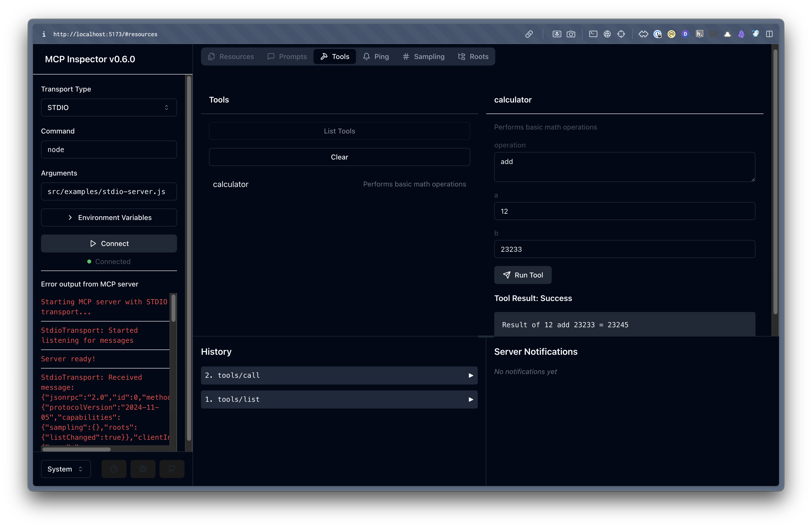This screenshot has width=812, height=528.
Task: Click the crosshair inspect element icon
Action: pyautogui.click(x=621, y=34)
